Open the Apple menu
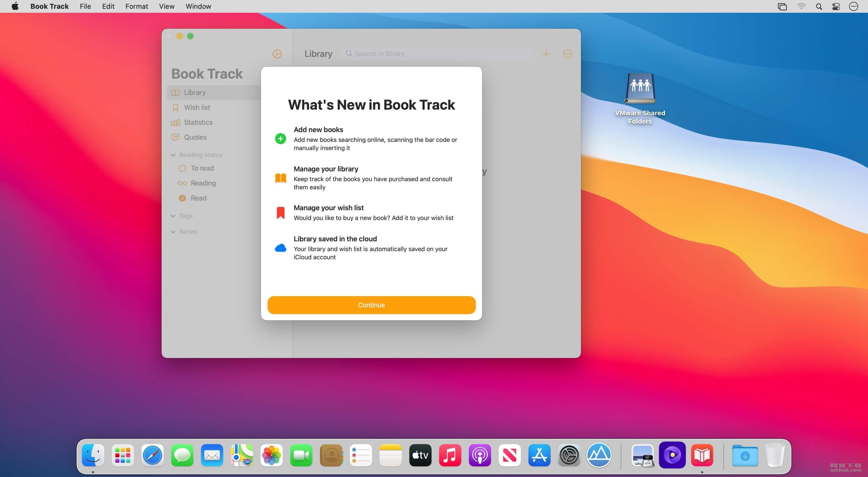Screen dimensions: 868x477 (15, 6)
